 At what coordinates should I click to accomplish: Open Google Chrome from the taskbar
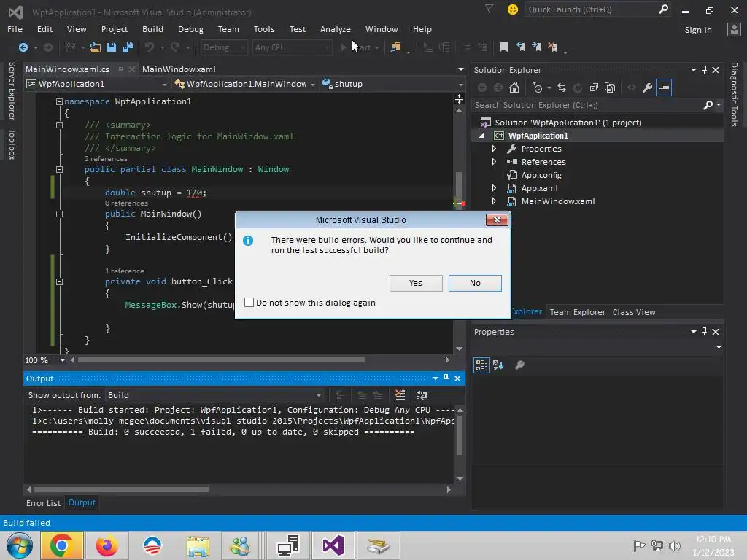(62, 545)
